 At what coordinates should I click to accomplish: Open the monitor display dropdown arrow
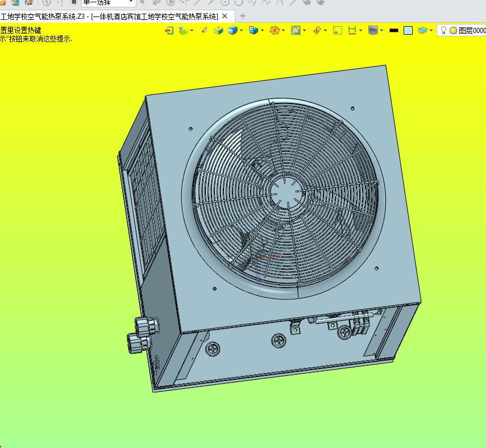(x=381, y=30)
